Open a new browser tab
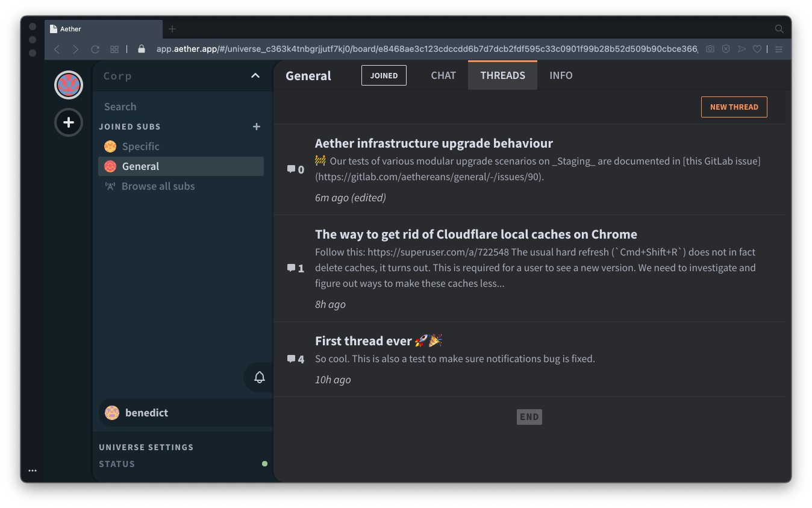Screen dimensions: 812x508 click(x=172, y=29)
